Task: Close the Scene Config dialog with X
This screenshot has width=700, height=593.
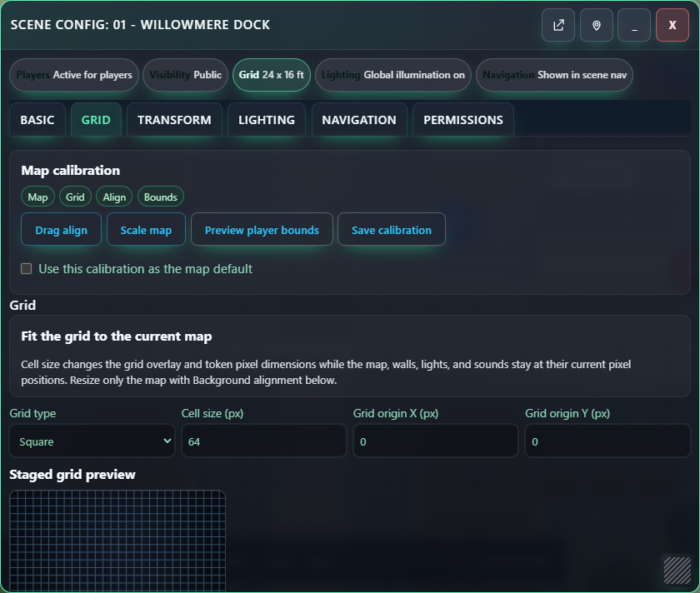Action: [x=672, y=25]
